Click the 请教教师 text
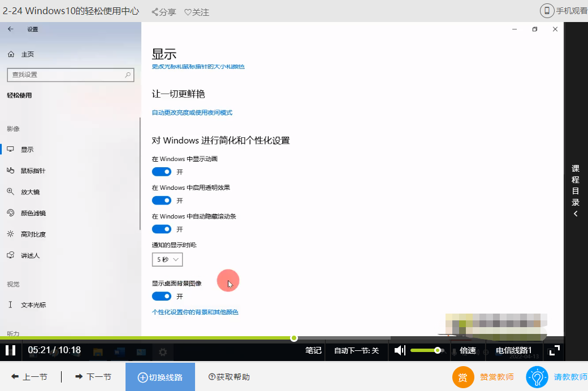 pos(570,377)
